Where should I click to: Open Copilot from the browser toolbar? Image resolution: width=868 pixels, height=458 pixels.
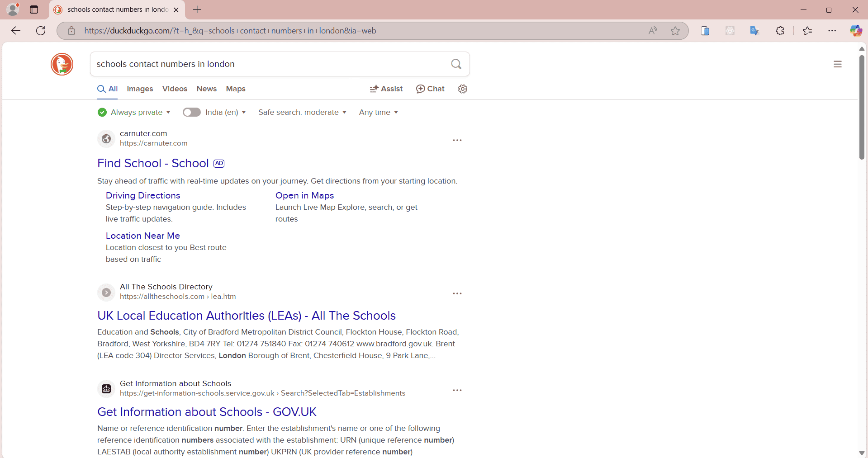point(855,31)
